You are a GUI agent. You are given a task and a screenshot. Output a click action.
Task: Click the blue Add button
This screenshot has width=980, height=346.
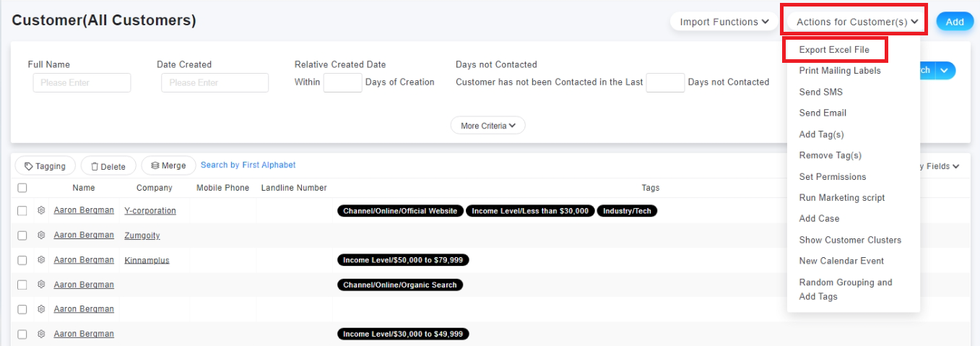coord(955,22)
